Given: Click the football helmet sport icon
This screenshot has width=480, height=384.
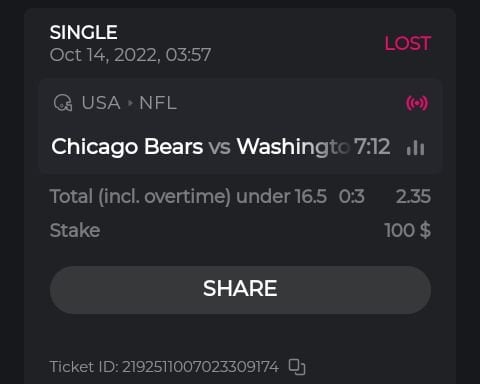Looking at the screenshot, I should [63, 103].
